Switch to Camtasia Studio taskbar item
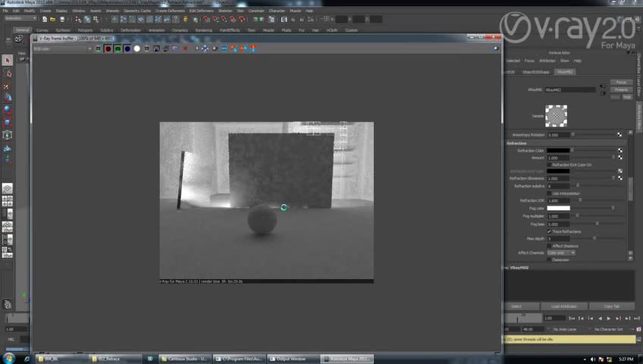Viewport: 643px width, 364px height. pos(185,359)
